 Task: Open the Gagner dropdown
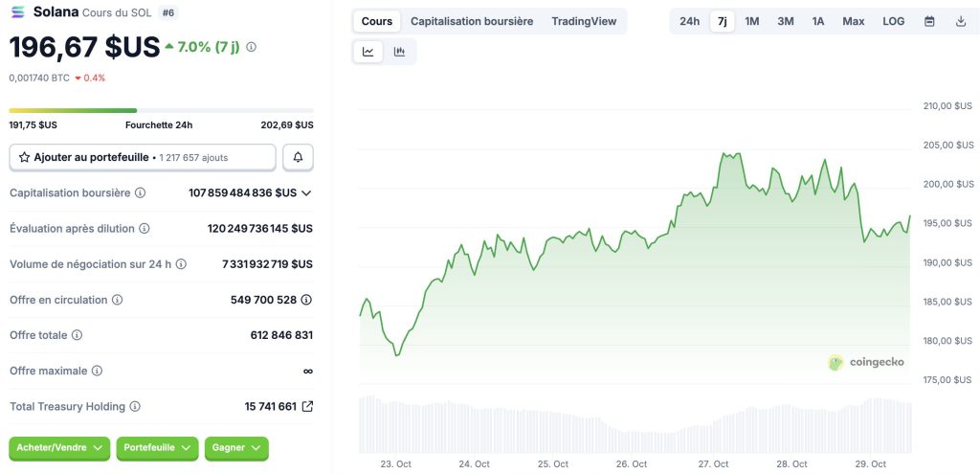[236, 447]
